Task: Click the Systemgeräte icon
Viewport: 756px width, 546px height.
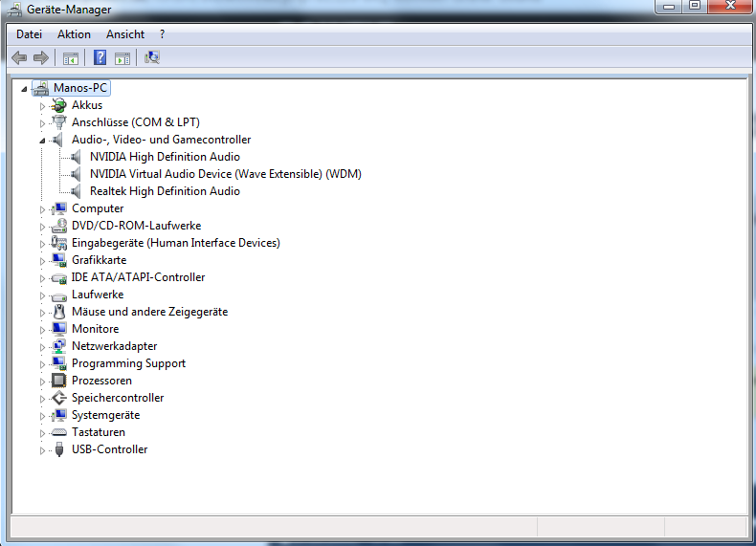Action: (x=58, y=415)
